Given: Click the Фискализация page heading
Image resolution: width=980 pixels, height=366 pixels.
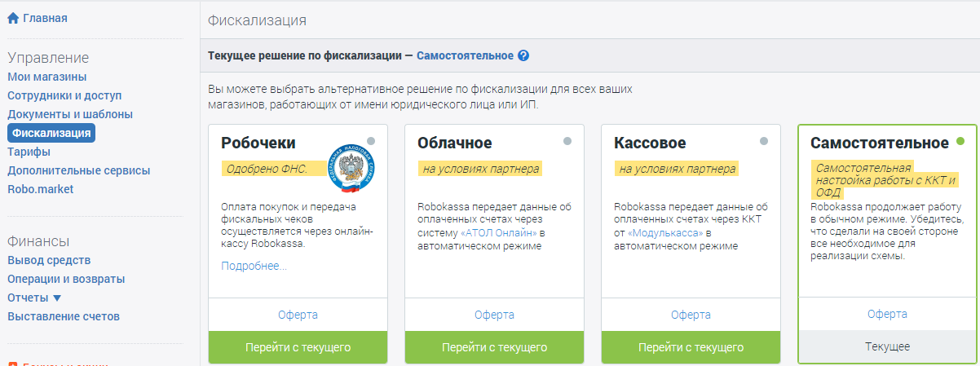Looking at the screenshot, I should coord(258,20).
